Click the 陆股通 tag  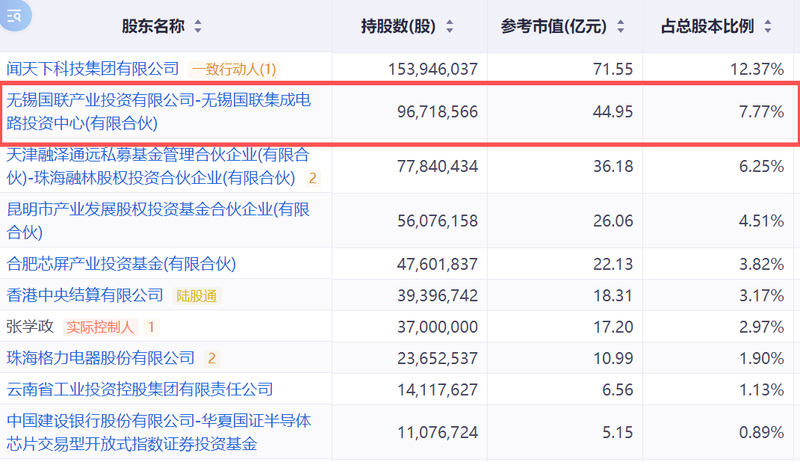pyautogui.click(x=197, y=296)
